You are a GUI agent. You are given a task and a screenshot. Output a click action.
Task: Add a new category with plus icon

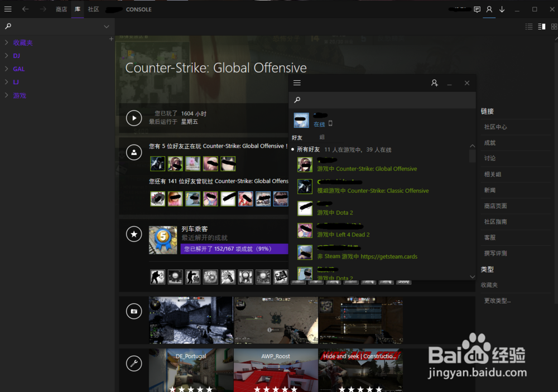click(111, 39)
